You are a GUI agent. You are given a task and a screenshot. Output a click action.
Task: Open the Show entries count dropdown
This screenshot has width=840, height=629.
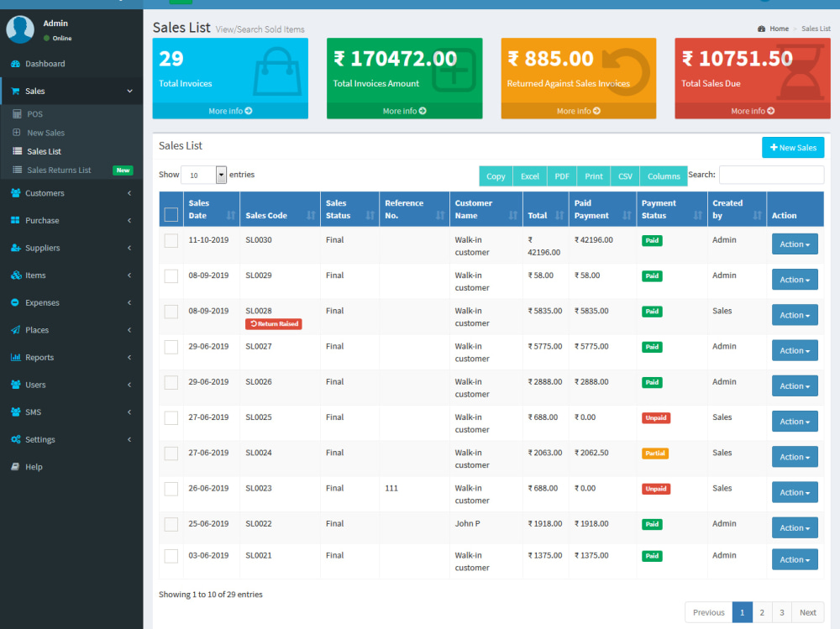203,175
